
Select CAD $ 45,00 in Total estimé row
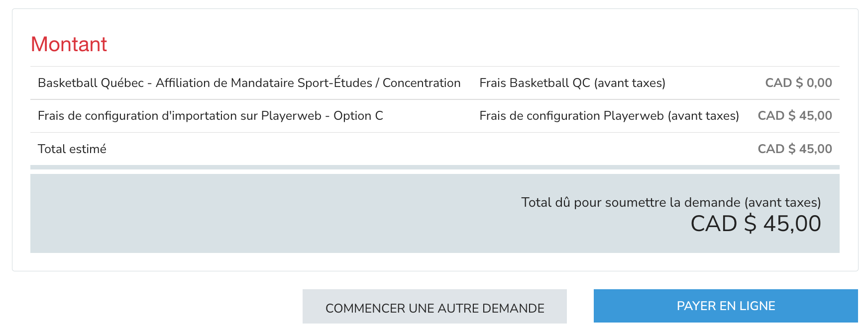795,149
